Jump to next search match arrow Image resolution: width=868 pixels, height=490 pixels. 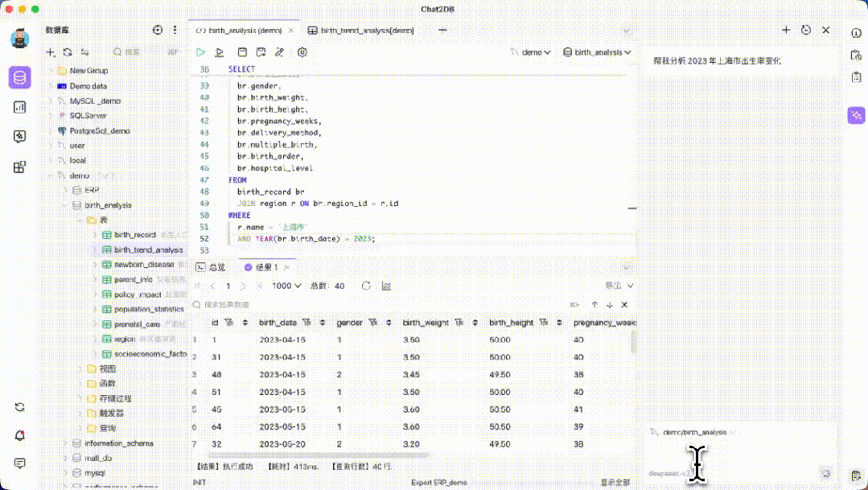(x=610, y=304)
